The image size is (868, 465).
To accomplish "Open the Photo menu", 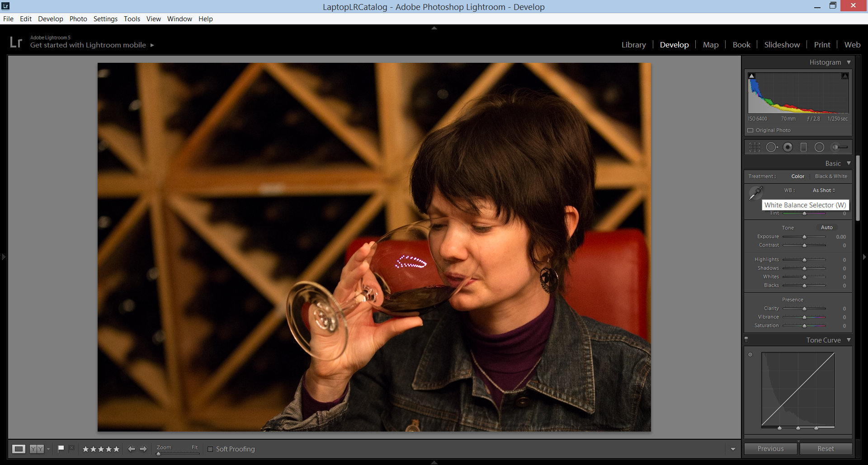I will pyautogui.click(x=78, y=19).
